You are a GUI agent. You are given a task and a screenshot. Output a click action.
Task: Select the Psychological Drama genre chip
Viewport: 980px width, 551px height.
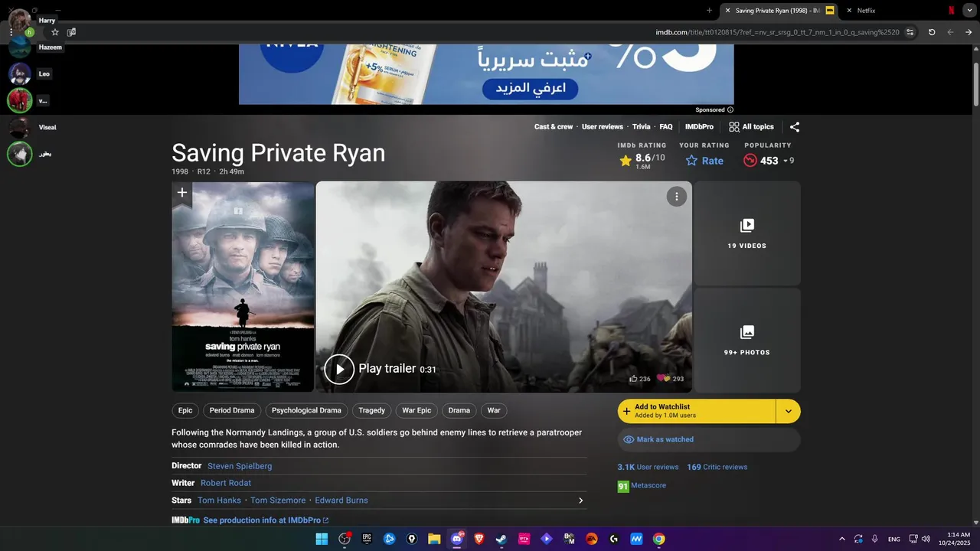pos(306,411)
